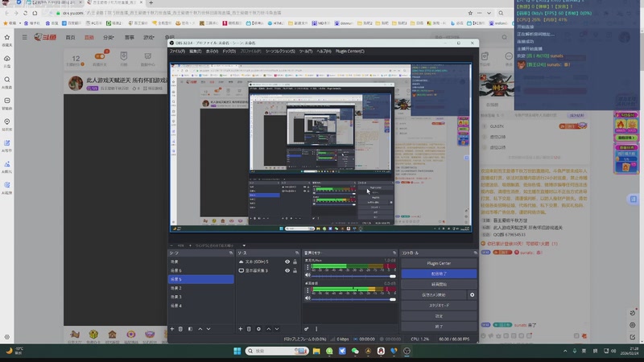Open the 游戏 dropdown in the Douyu navigation
Image resolution: width=644 pixels, height=362 pixels.
[149, 37]
